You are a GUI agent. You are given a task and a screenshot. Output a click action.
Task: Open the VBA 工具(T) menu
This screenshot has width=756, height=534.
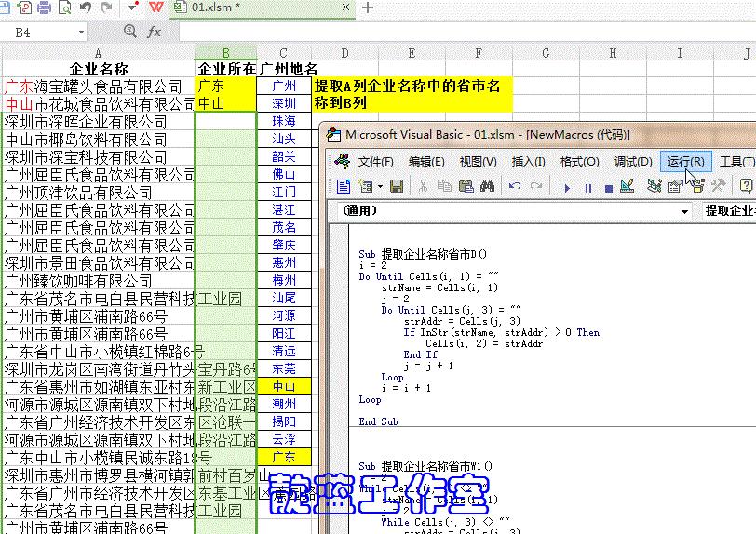pyautogui.click(x=736, y=162)
